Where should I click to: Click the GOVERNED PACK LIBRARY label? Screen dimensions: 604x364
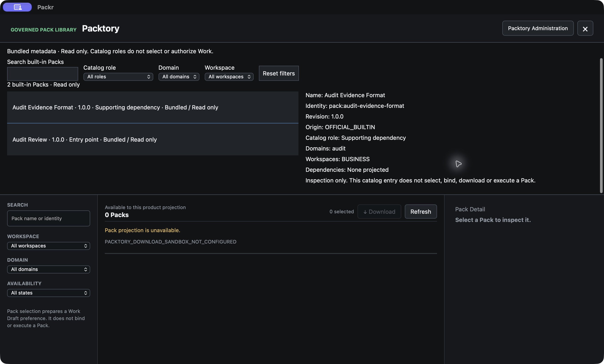tap(44, 30)
